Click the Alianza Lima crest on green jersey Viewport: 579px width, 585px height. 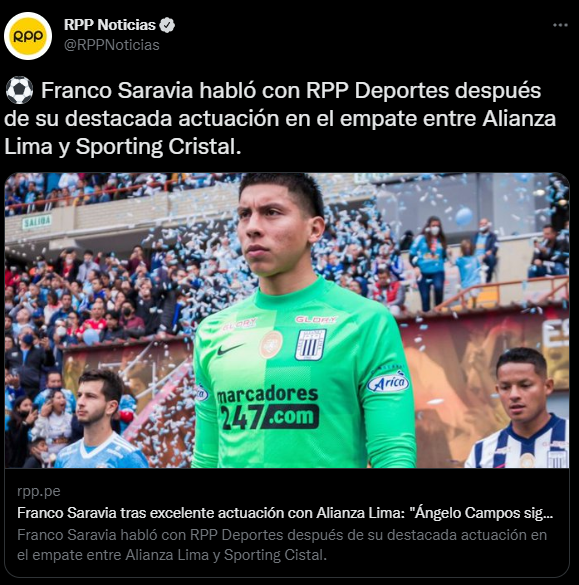(x=310, y=345)
